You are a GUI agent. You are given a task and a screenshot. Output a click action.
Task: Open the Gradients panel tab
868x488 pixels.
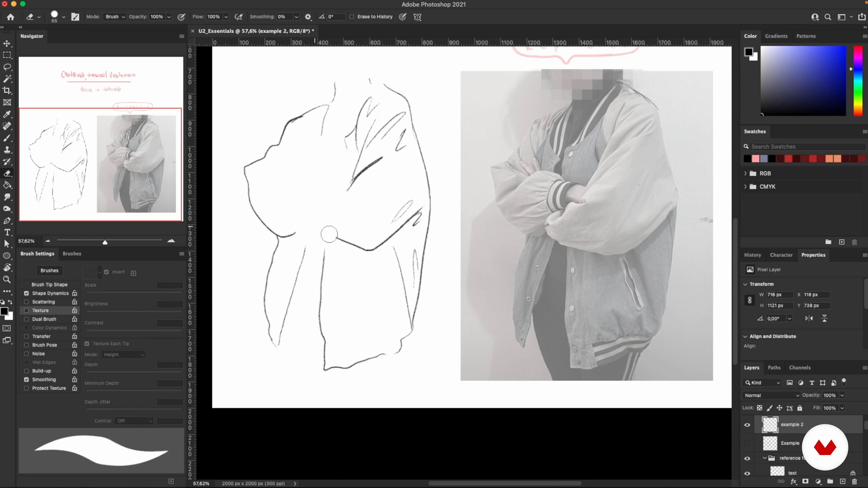click(x=776, y=36)
